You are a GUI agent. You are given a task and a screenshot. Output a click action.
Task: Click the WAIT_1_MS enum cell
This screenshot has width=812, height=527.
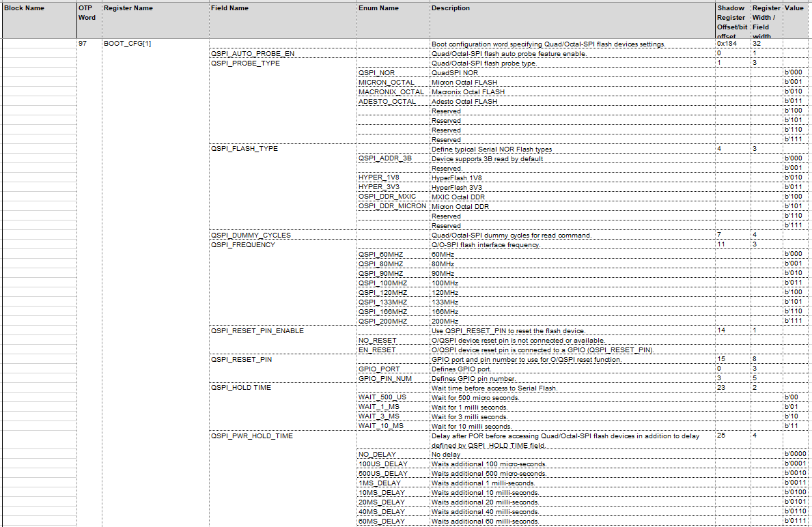(393, 408)
